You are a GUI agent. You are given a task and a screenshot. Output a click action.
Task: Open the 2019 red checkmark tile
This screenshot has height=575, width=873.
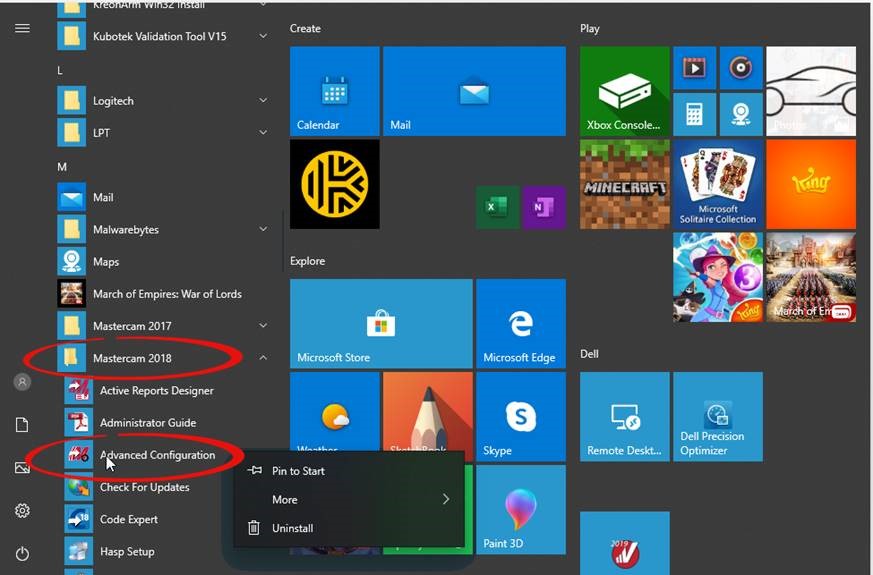625,543
